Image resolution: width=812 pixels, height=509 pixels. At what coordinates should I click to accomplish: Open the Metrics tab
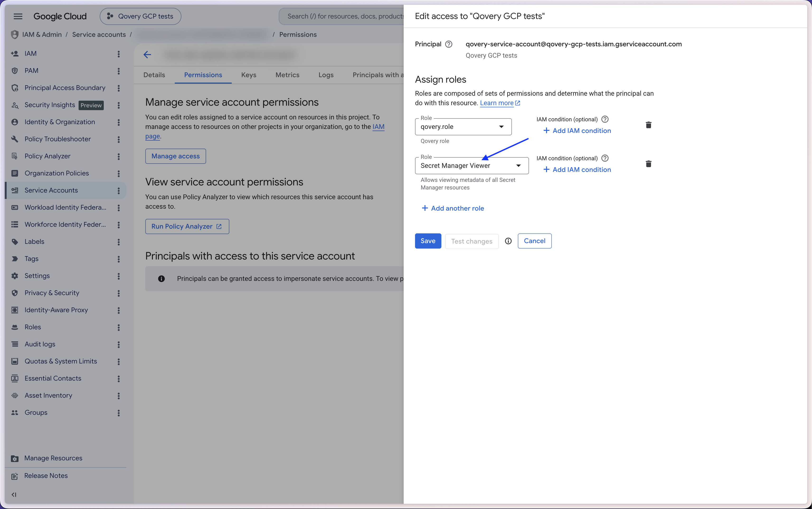(x=287, y=75)
